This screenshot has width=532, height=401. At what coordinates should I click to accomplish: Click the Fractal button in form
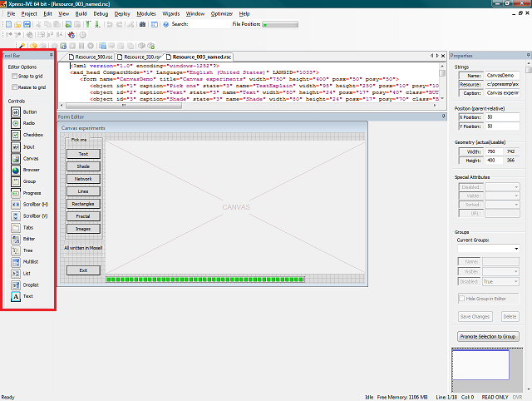(x=83, y=216)
